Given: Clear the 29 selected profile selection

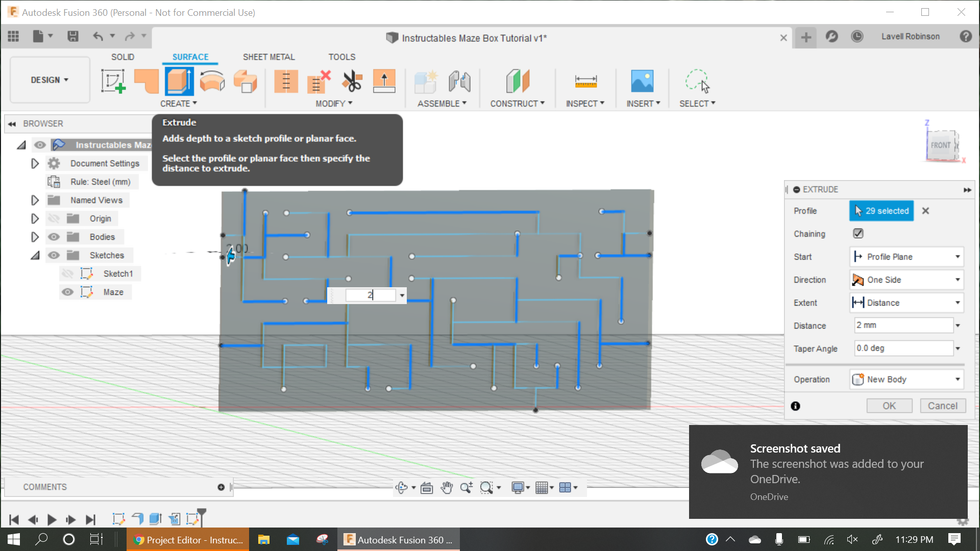Looking at the screenshot, I should pos(925,211).
